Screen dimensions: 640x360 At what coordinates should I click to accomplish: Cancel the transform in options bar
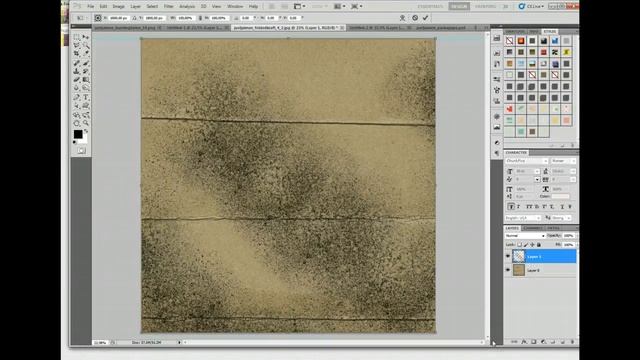pos(415,18)
